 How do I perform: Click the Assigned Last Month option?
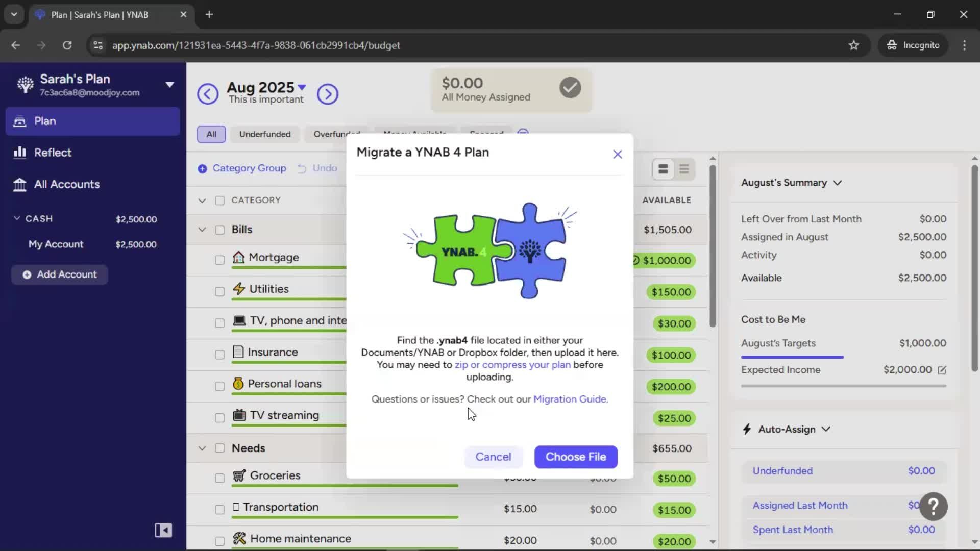844,506
